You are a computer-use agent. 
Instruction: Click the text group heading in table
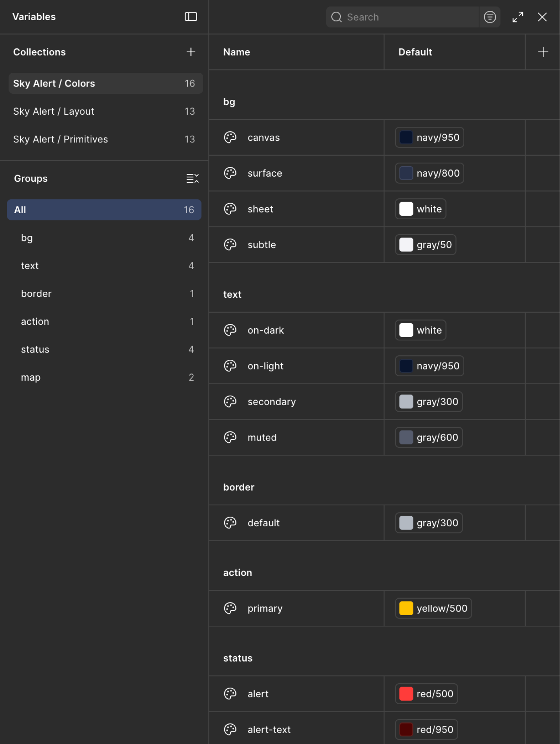[232, 295]
